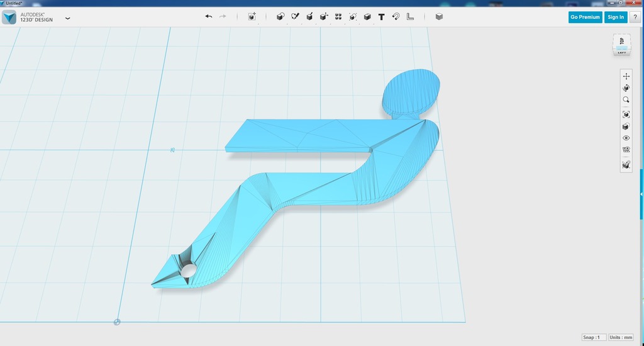Click the Fit to view icon
Screen dimensions: 644x346
pos(626,114)
